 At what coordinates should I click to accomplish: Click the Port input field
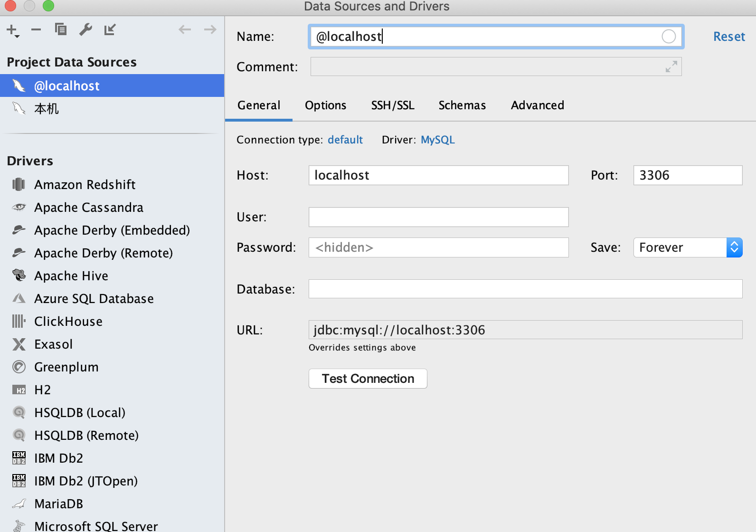tap(688, 175)
